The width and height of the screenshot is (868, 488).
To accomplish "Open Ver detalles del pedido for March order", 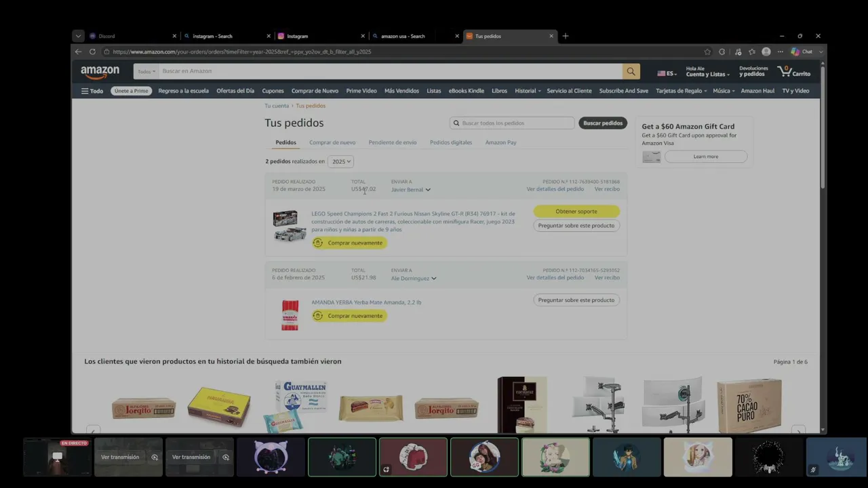I will point(555,189).
